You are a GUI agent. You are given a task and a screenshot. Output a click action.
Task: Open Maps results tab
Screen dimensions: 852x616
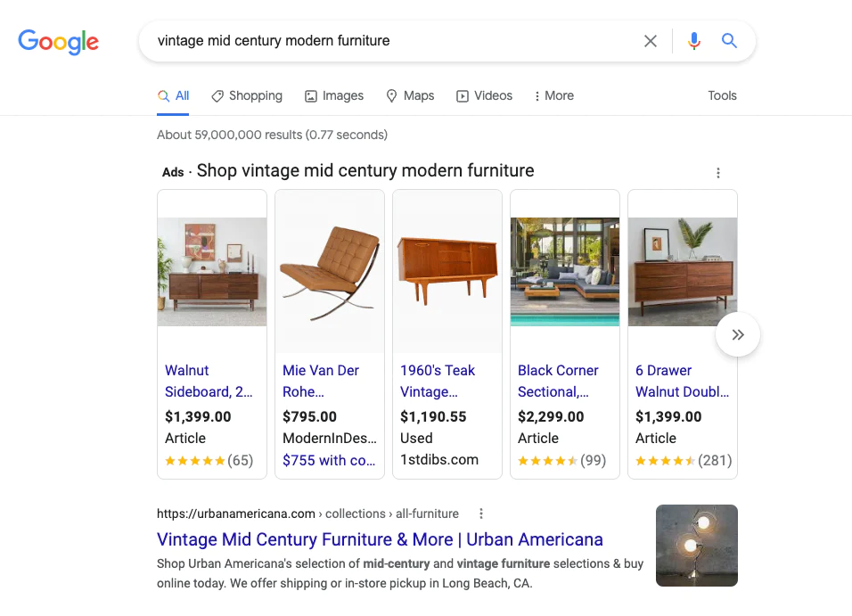pyautogui.click(x=410, y=95)
